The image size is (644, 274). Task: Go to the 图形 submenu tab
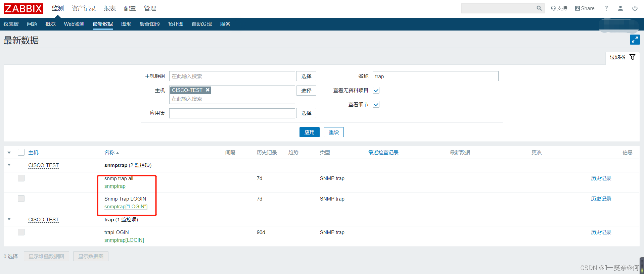coord(126,24)
